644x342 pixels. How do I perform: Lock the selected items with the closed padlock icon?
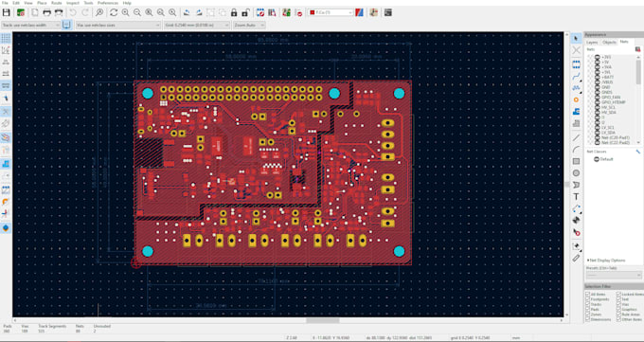tap(234, 12)
